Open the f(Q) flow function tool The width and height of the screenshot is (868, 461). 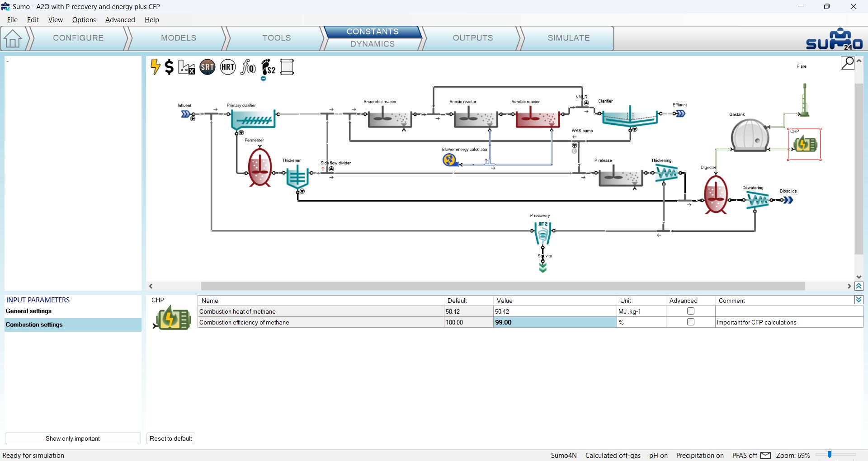(x=248, y=67)
